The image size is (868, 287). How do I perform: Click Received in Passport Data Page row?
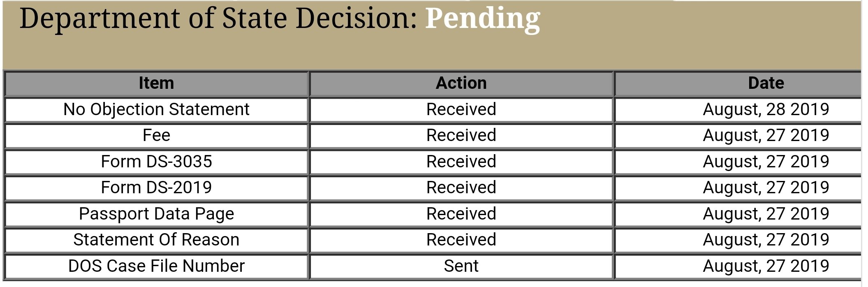[461, 214]
